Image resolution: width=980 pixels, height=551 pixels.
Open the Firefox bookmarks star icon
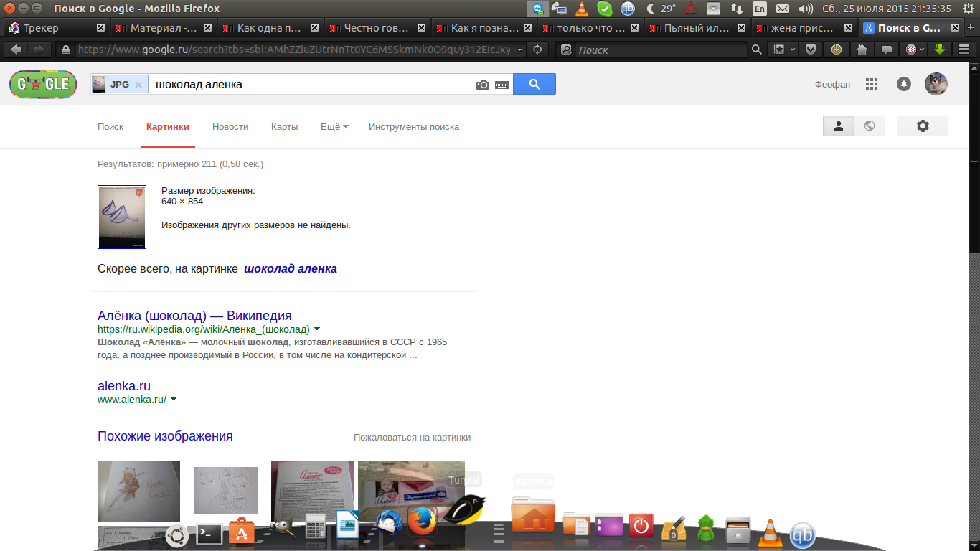(778, 50)
